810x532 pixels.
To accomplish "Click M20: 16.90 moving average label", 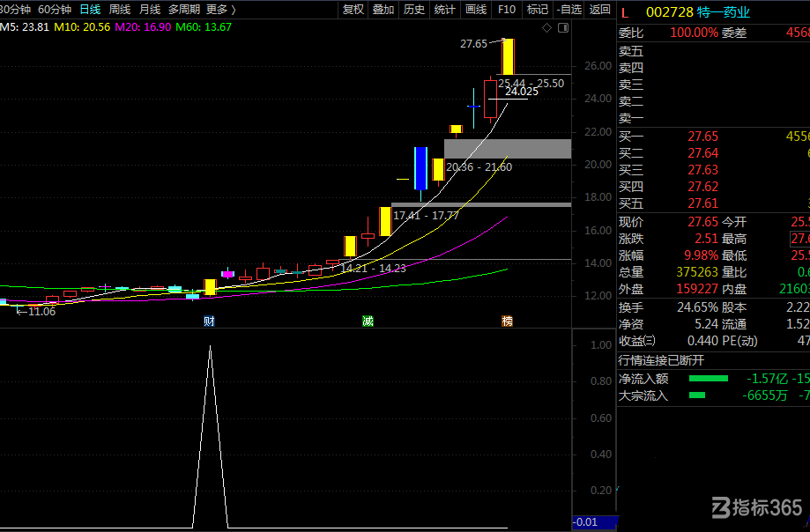I will tap(143, 26).
